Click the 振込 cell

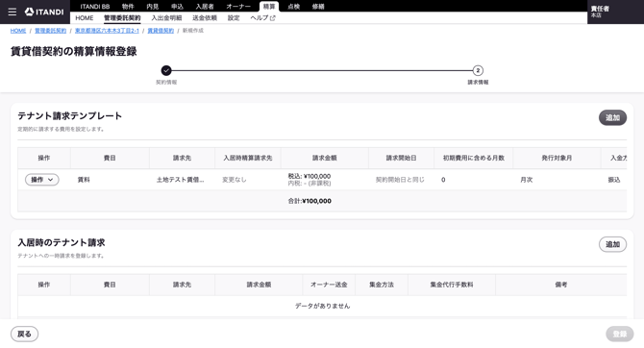tap(614, 180)
